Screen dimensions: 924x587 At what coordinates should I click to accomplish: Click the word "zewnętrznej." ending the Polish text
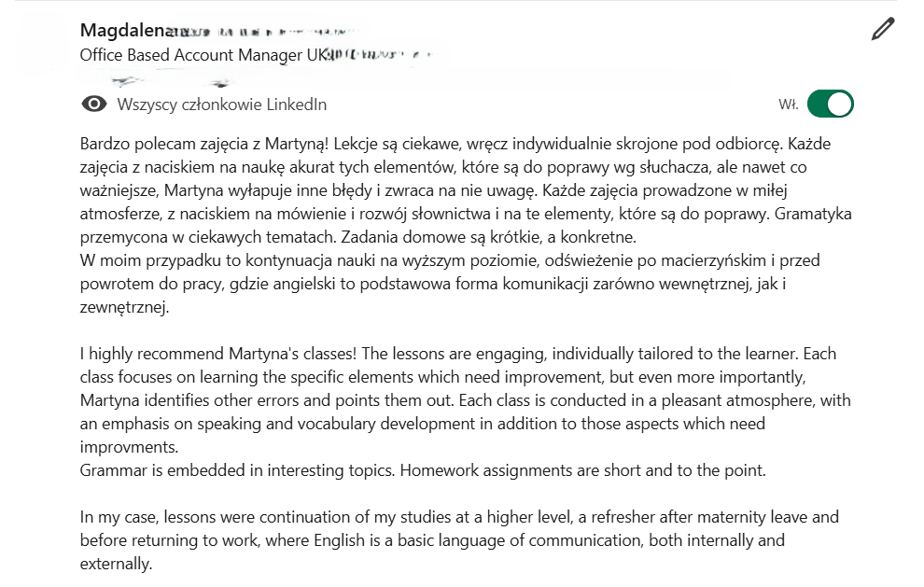124,308
